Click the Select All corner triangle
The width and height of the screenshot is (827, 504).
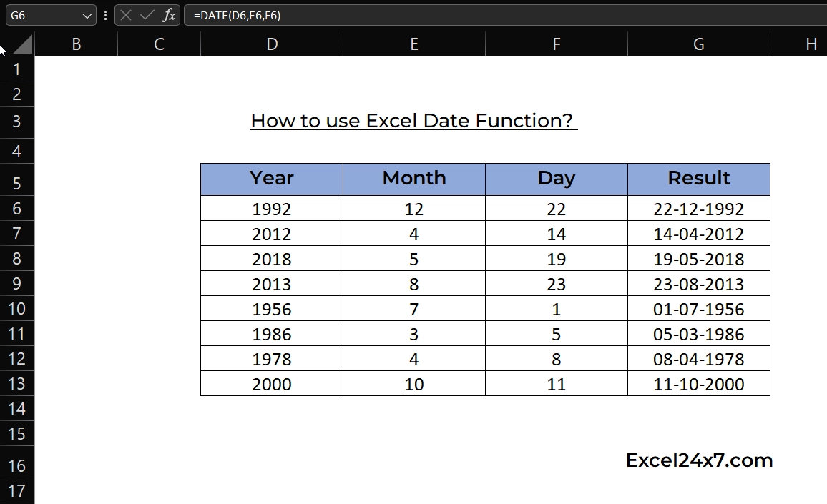coord(22,44)
